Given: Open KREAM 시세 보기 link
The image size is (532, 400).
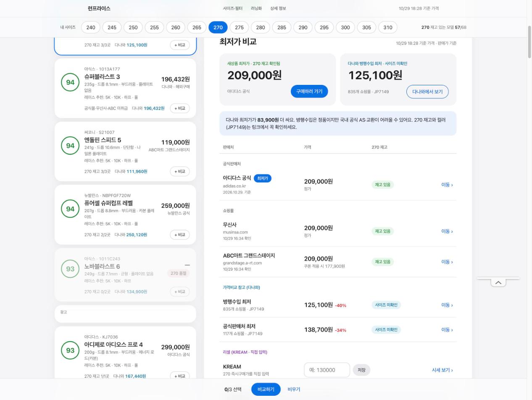Looking at the screenshot, I should [x=442, y=370].
